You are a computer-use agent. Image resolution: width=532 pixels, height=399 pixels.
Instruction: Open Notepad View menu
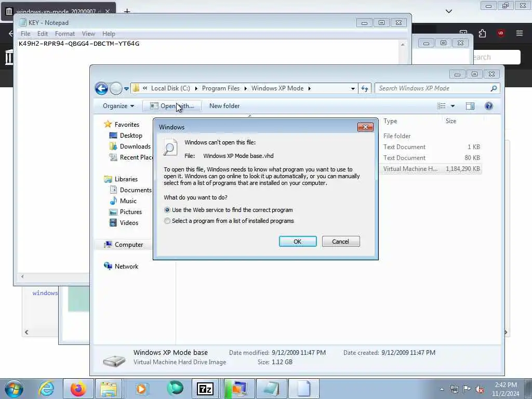[88, 34]
